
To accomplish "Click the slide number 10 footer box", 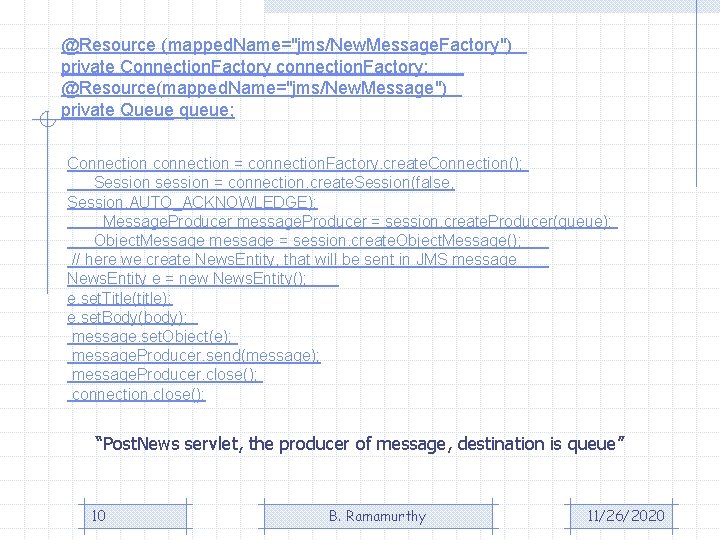I will click(135, 516).
